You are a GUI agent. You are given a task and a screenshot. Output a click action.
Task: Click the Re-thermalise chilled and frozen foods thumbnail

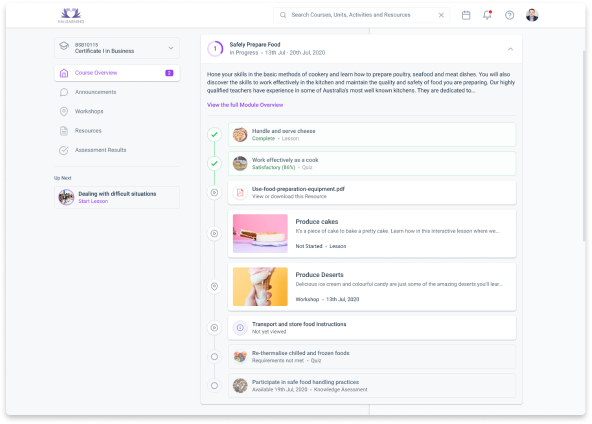pos(240,356)
